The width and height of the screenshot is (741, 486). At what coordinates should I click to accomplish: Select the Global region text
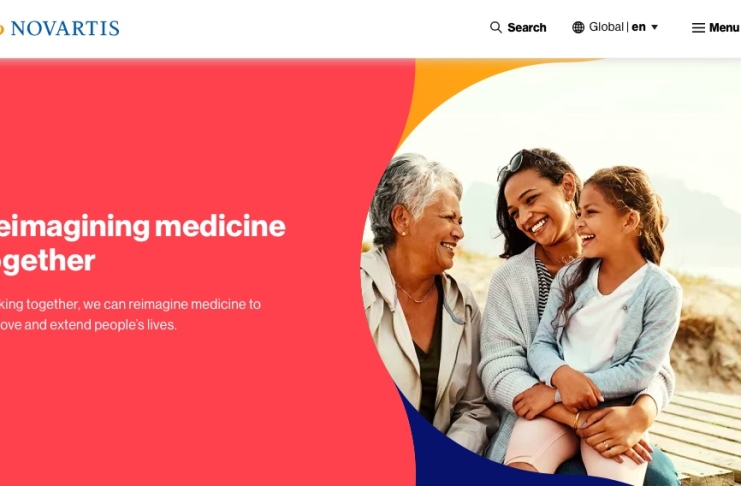606,27
